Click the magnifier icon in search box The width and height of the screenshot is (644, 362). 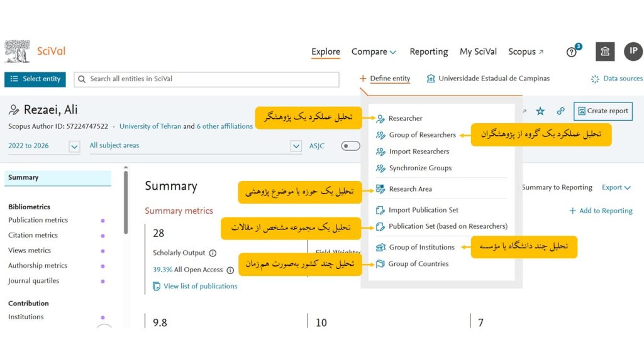(82, 79)
